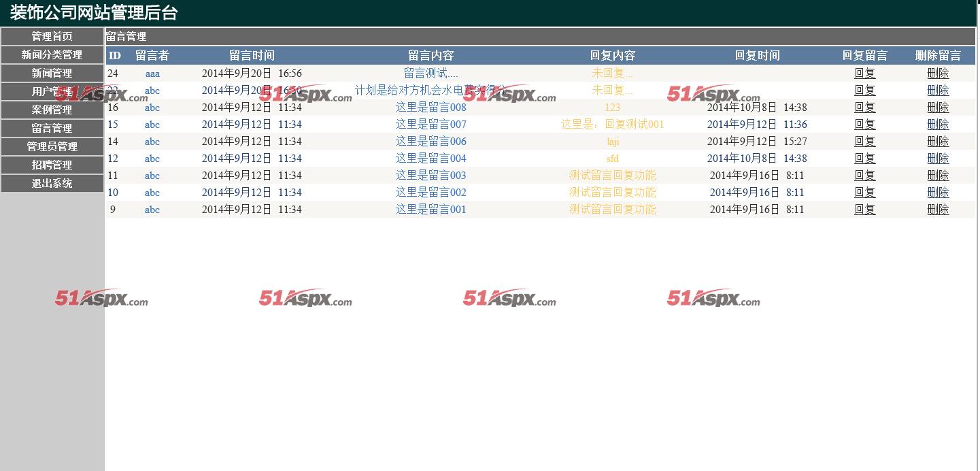This screenshot has width=980, height=471.
Task: Click the 2014年9月20日 16:56 message time
Action: tap(252, 73)
